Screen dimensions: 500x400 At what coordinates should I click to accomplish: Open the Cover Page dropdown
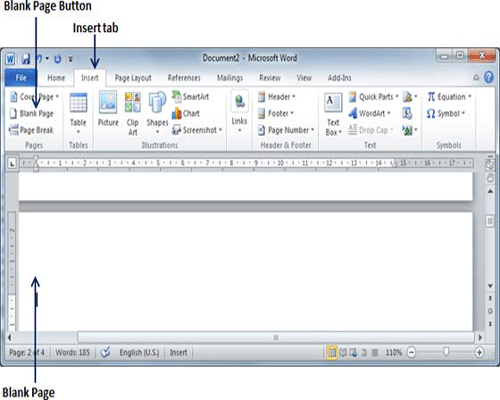34,97
